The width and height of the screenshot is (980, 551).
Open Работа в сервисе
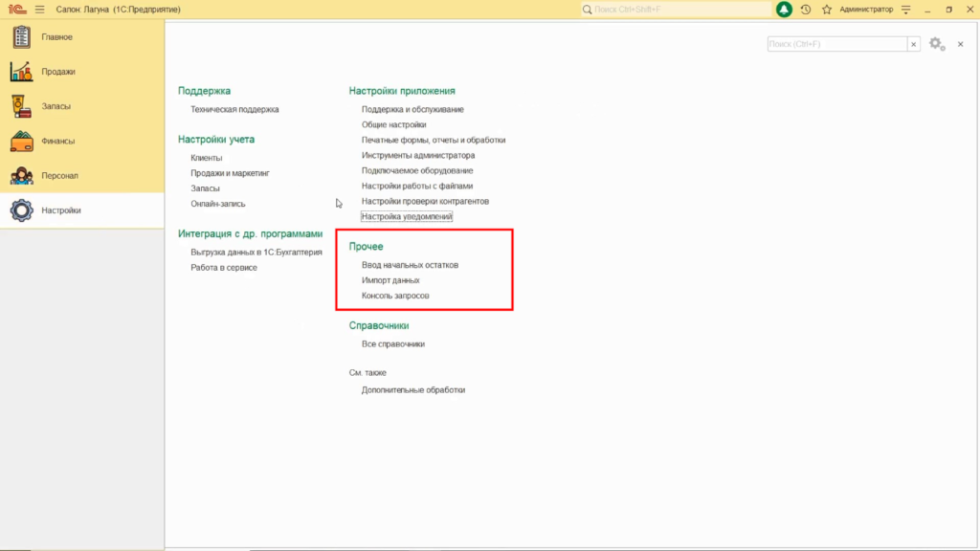click(224, 268)
